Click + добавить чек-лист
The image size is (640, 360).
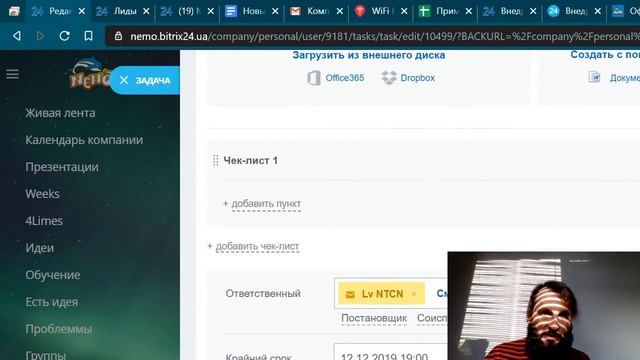coord(253,247)
